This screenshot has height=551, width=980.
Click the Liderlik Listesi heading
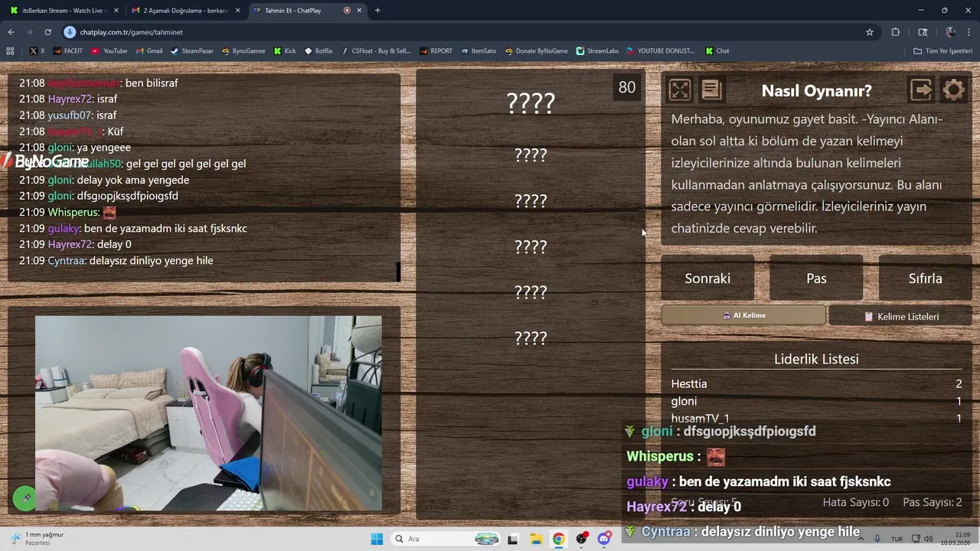click(x=816, y=359)
